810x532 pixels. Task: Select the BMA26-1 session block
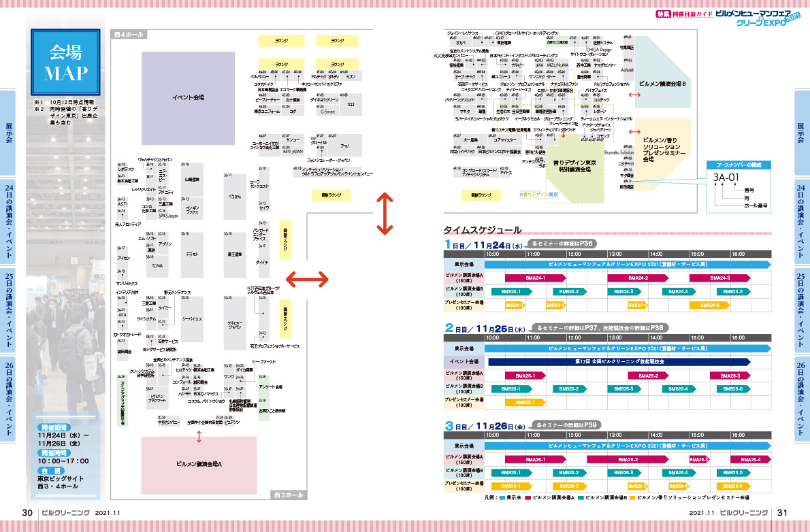pos(535,459)
